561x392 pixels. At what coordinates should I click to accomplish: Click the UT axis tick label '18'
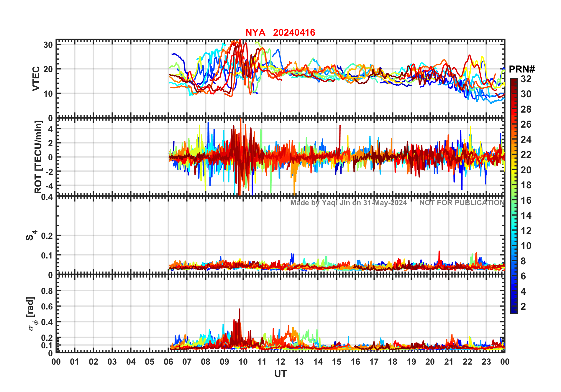393,362
